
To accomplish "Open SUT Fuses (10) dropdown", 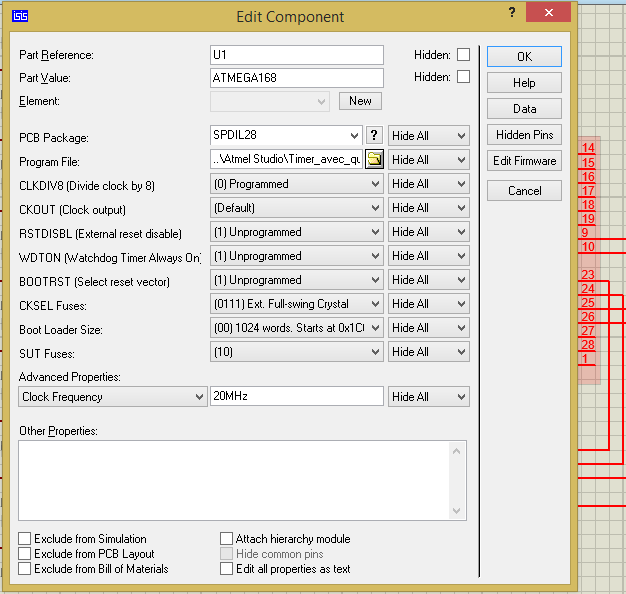I will point(297,352).
